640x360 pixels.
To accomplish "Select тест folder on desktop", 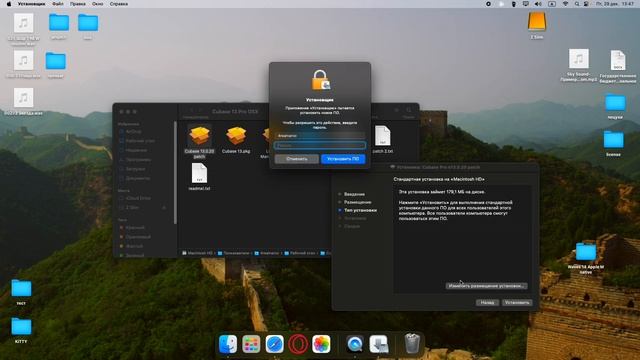I will (x=21, y=292).
